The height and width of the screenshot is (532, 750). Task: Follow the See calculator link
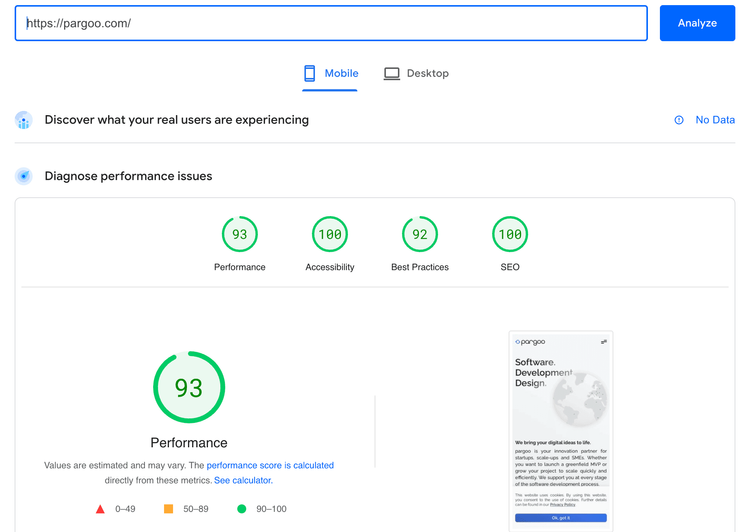click(x=242, y=480)
